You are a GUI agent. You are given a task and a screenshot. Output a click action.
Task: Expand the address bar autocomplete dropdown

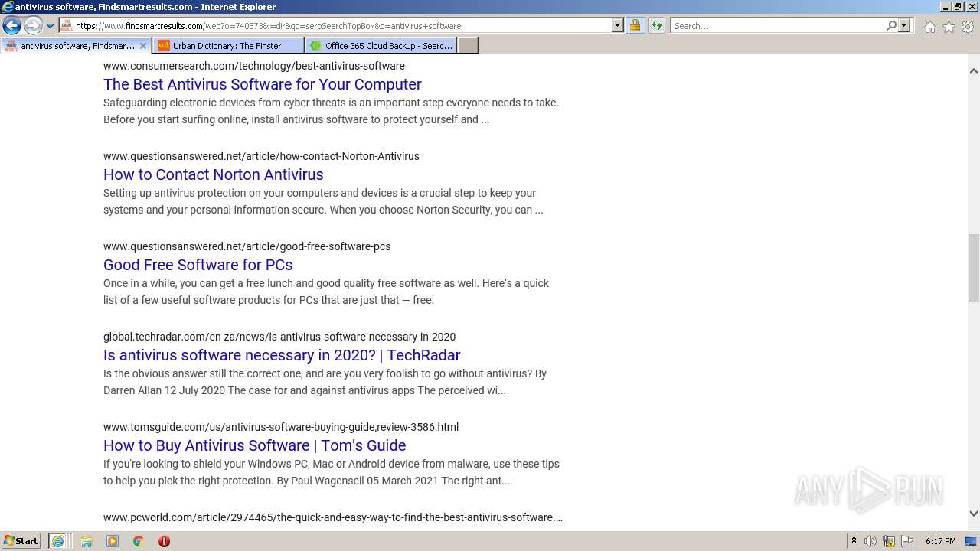point(618,26)
